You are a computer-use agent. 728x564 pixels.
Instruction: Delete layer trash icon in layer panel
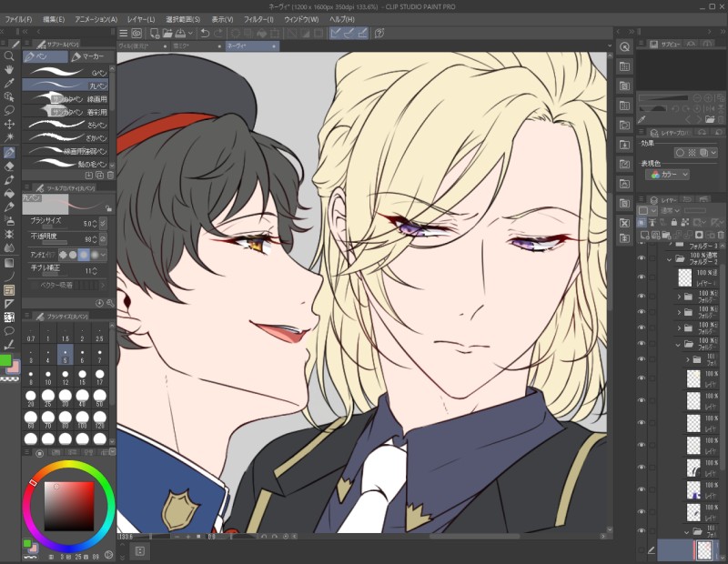tap(720, 236)
